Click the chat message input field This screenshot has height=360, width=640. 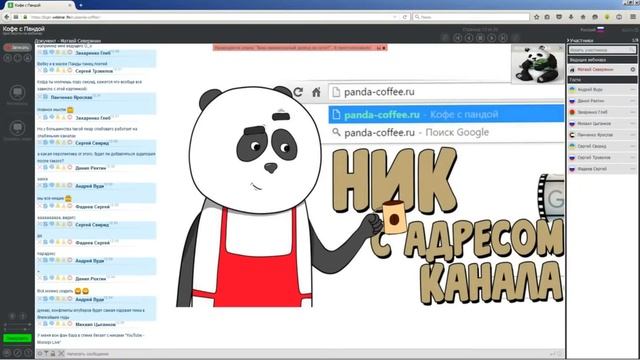(306, 354)
